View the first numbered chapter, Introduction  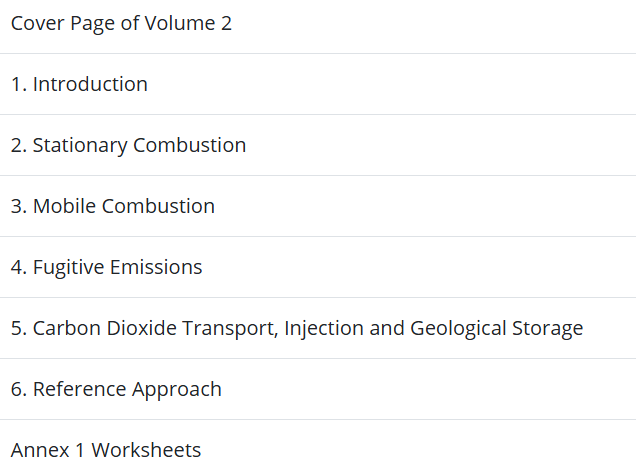coord(79,84)
